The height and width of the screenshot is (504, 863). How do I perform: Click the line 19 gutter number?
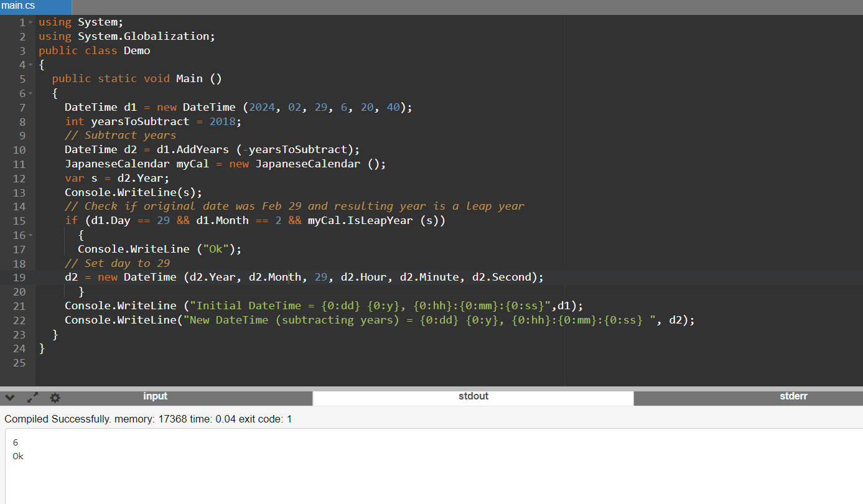click(x=19, y=277)
